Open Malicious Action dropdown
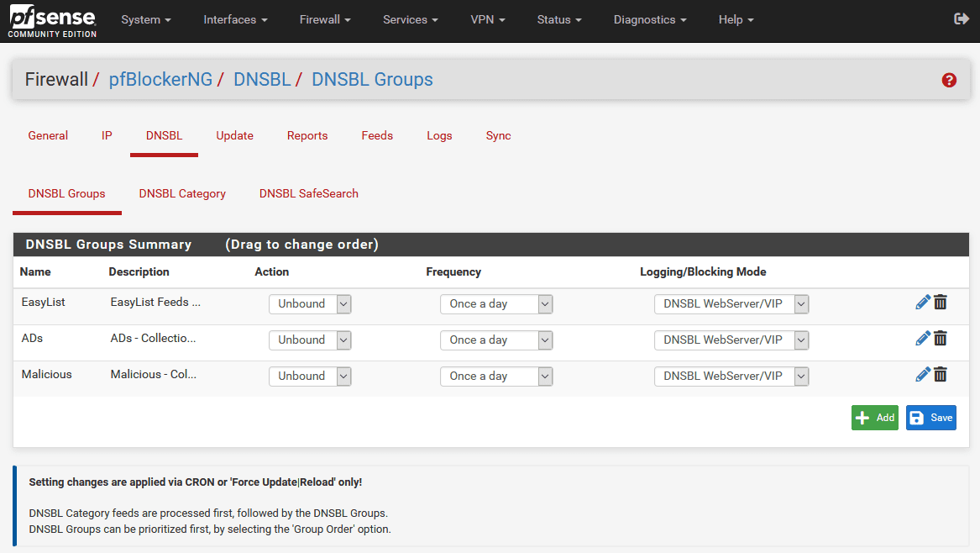Image resolution: width=980 pixels, height=553 pixels. (x=310, y=377)
